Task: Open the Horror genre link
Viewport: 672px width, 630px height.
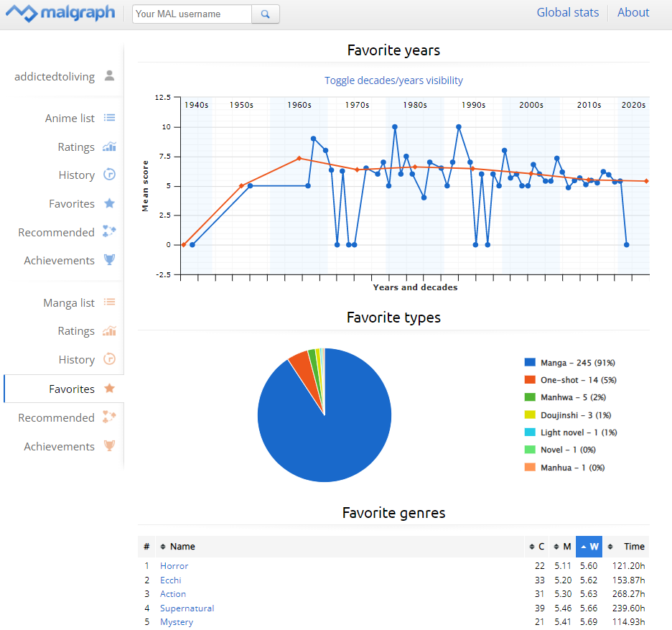Action: pos(174,566)
